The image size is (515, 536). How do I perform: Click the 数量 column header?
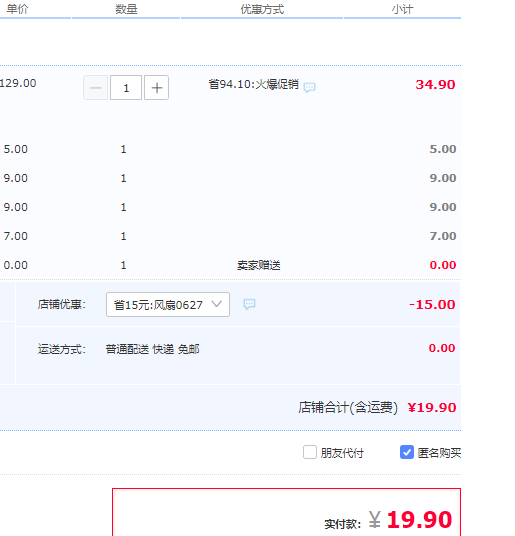click(x=126, y=9)
